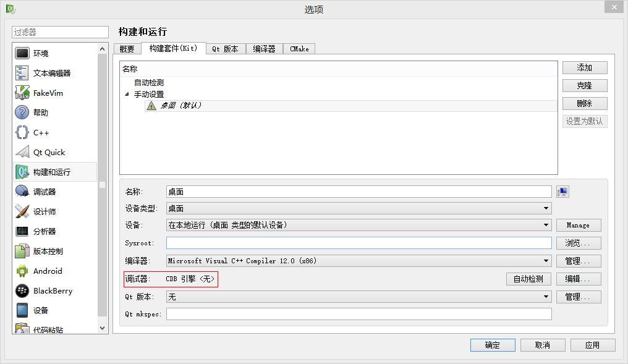Select the 设计师 brush icon
The width and height of the screenshot is (628, 364).
coord(22,211)
